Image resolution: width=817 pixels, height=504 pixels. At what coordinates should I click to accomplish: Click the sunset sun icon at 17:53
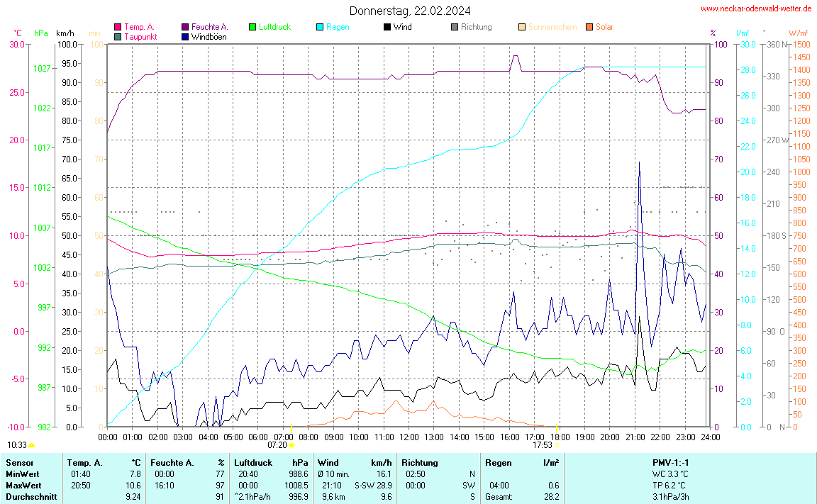click(x=557, y=445)
